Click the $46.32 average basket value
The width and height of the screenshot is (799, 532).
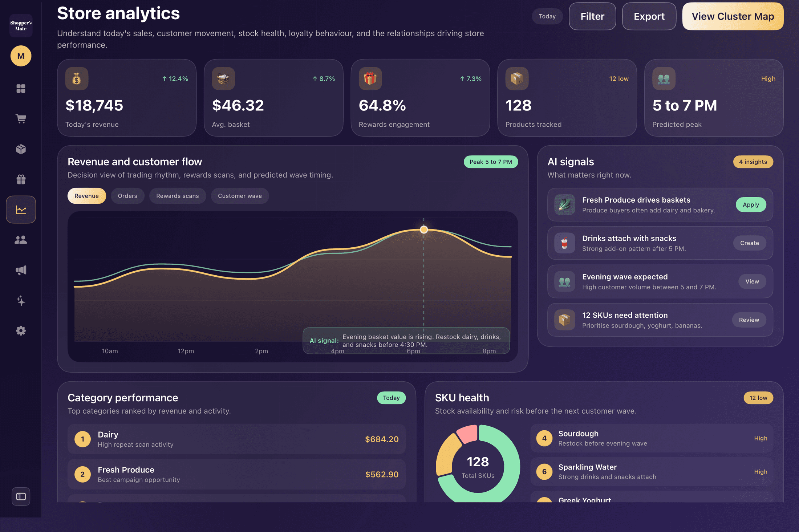coord(238,105)
